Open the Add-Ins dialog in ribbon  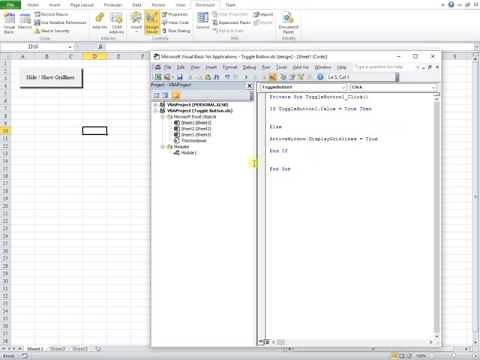[x=100, y=21]
